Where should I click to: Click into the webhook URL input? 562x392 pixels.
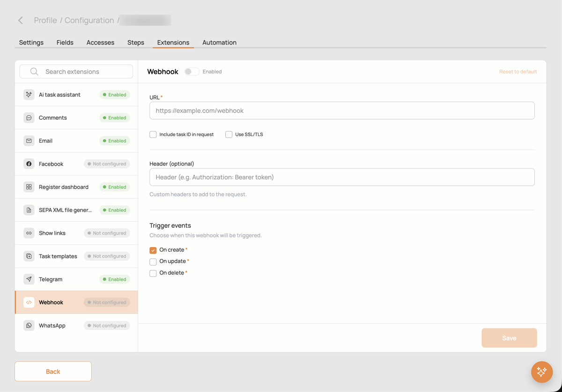click(342, 110)
